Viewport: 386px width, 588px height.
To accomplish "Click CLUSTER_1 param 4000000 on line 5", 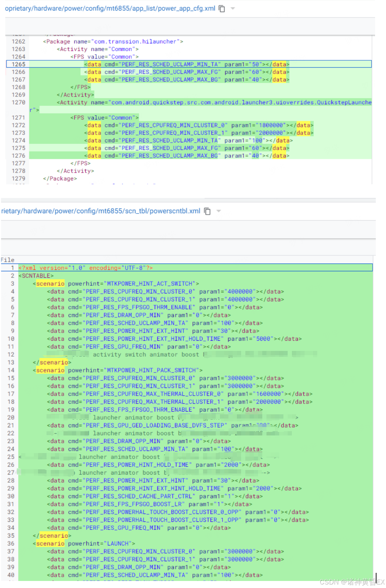I will click(x=165, y=299).
